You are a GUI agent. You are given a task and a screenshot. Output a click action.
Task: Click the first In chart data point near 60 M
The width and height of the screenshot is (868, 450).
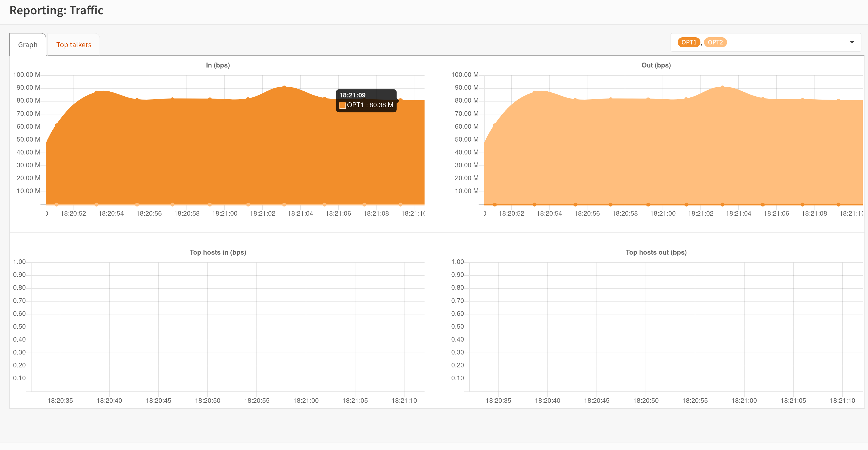click(x=56, y=125)
